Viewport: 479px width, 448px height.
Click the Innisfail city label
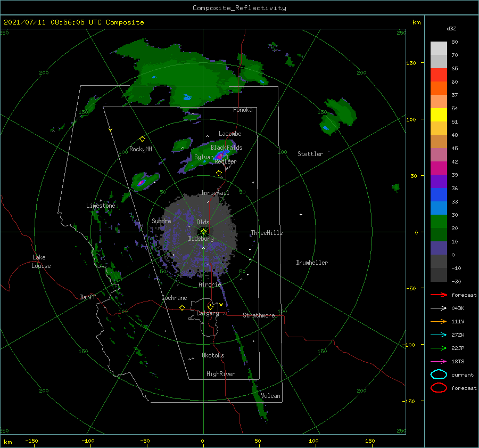(x=215, y=193)
